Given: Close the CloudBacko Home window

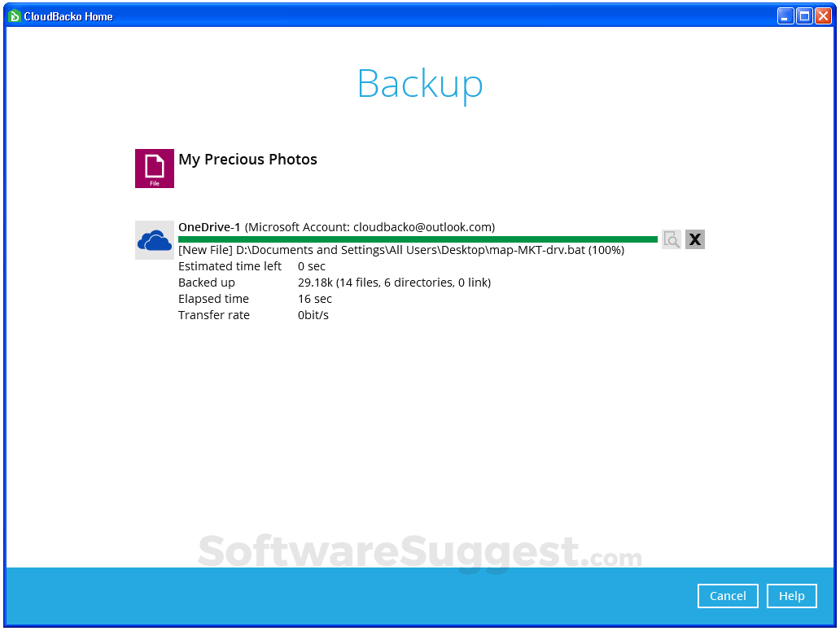Looking at the screenshot, I should tap(823, 16).
